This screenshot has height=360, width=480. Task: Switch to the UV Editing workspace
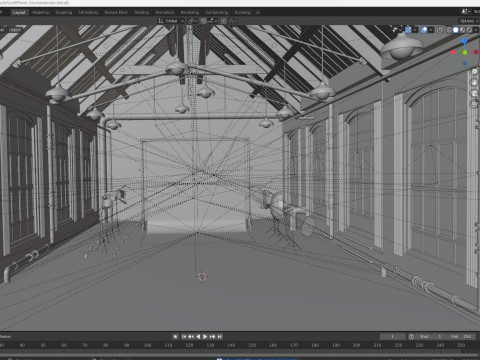[x=88, y=12]
